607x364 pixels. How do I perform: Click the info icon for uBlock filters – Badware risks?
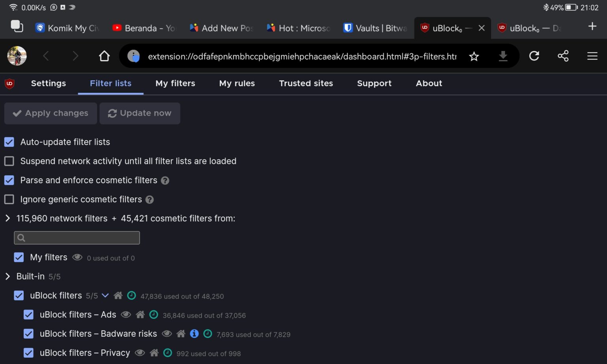click(x=194, y=334)
